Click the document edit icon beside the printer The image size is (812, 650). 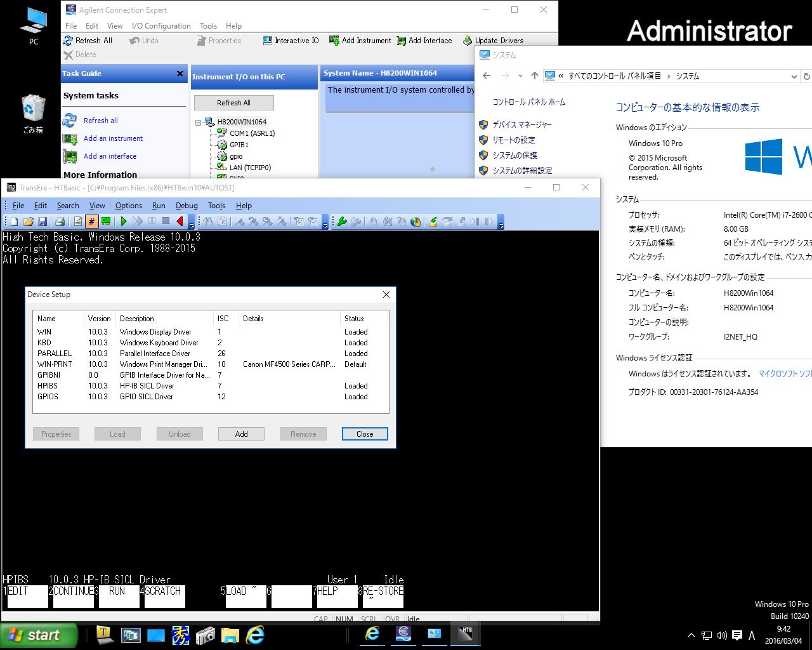pyautogui.click(x=77, y=222)
